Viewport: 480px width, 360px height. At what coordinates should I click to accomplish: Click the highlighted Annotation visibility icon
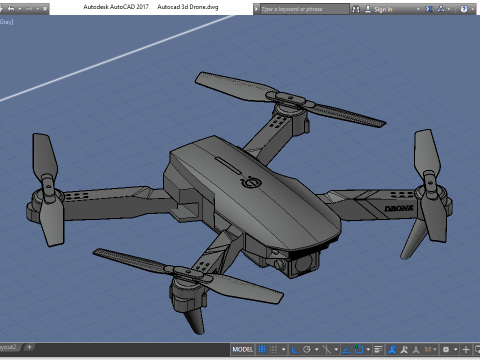click(392, 349)
